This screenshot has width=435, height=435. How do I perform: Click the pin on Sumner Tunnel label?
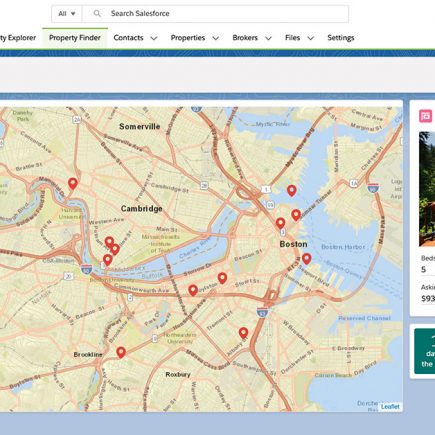tap(296, 215)
